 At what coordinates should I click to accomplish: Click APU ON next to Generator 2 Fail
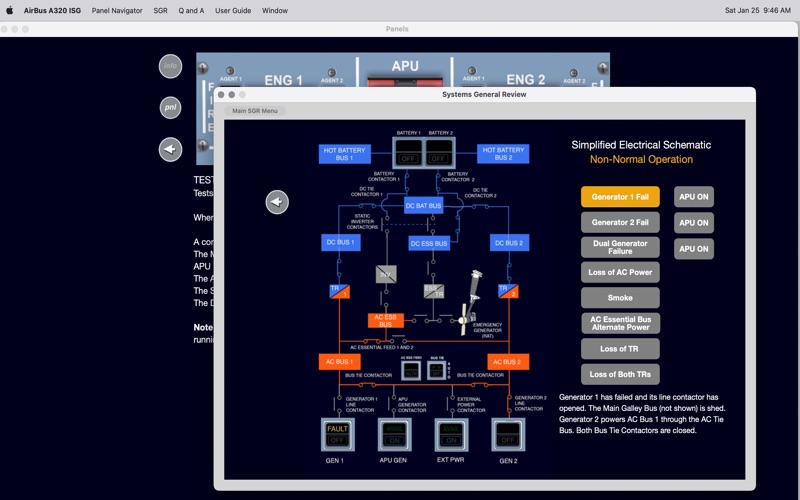point(693,223)
